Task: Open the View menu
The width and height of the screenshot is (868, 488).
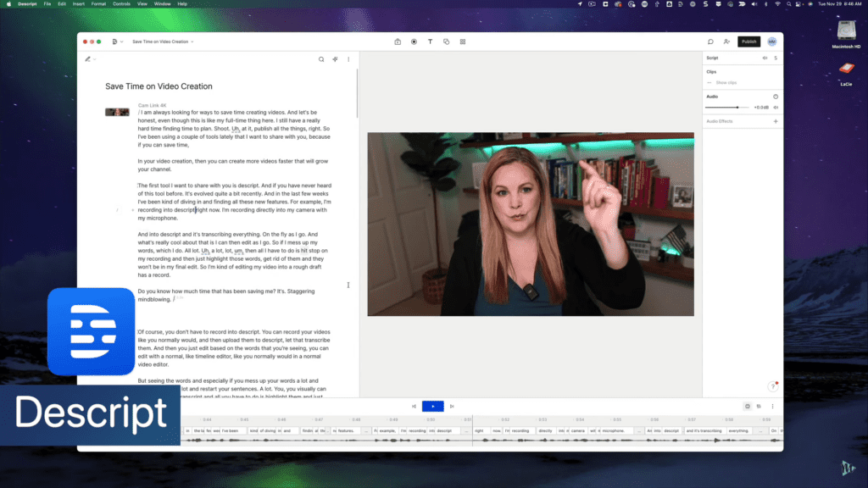Action: (x=142, y=4)
